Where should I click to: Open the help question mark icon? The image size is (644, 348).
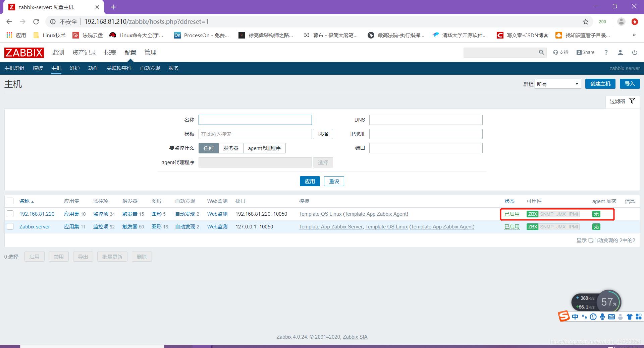tap(606, 52)
